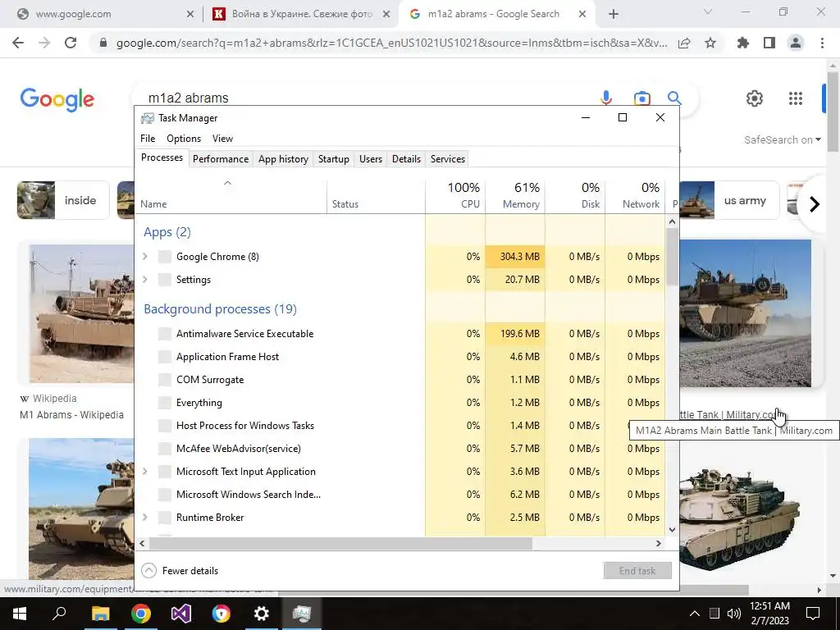Click Task Manager horizontal scrollbar left arrow
Image resolution: width=840 pixels, height=630 pixels.
pos(142,543)
